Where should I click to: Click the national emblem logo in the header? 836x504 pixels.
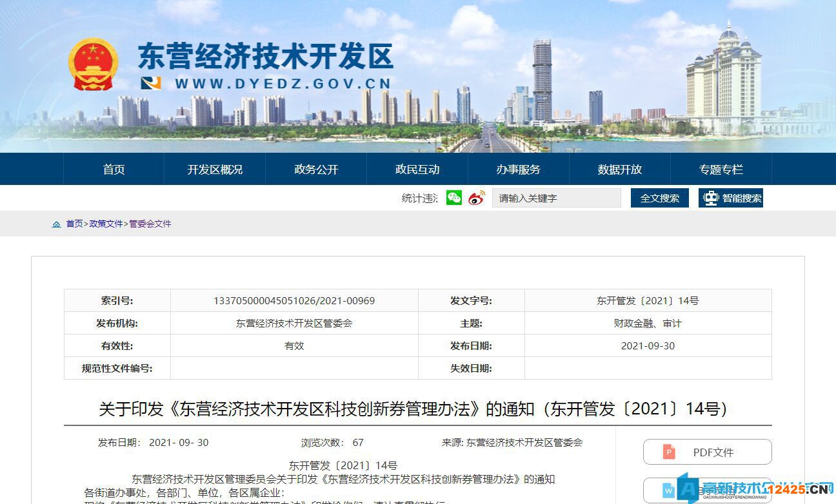click(95, 64)
